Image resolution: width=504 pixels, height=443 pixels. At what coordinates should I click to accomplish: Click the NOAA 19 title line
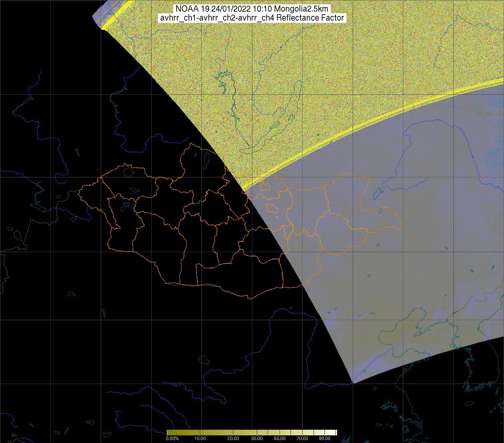tap(252, 9)
